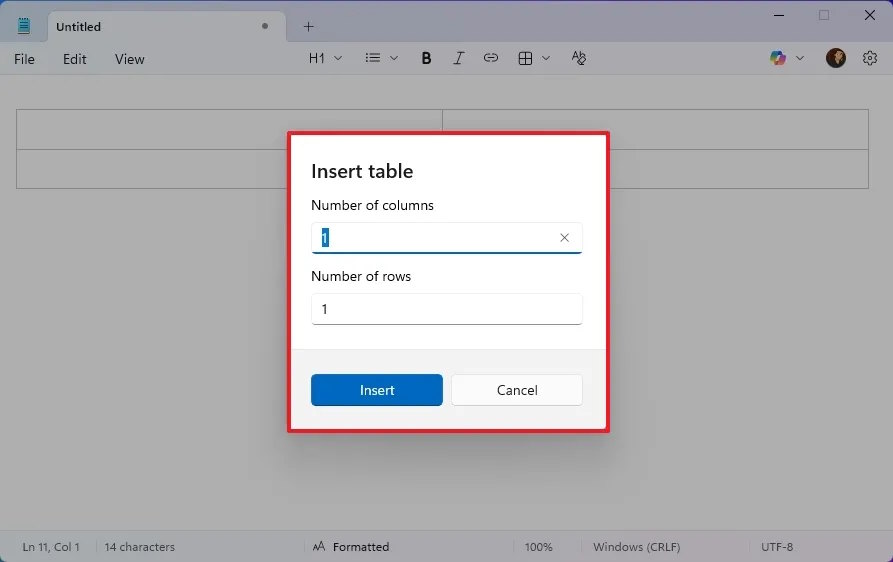Image resolution: width=893 pixels, height=562 pixels.
Task: Click the table icon in toolbar
Action: coord(525,58)
